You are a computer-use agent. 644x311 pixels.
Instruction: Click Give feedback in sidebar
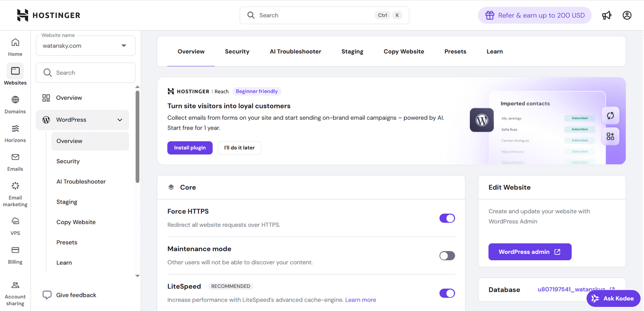tap(76, 295)
